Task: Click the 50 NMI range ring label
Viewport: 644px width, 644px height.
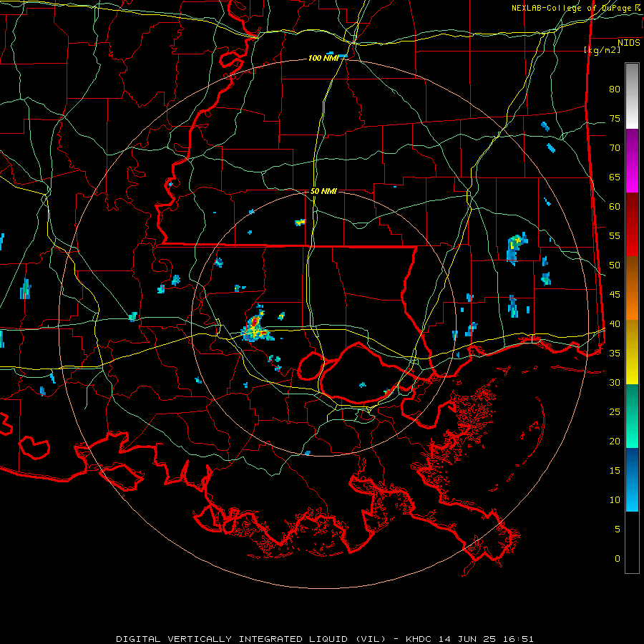Action: tap(323, 191)
